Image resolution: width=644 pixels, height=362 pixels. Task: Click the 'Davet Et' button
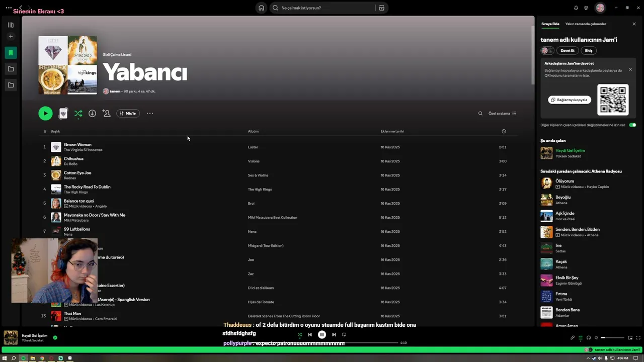(x=567, y=50)
